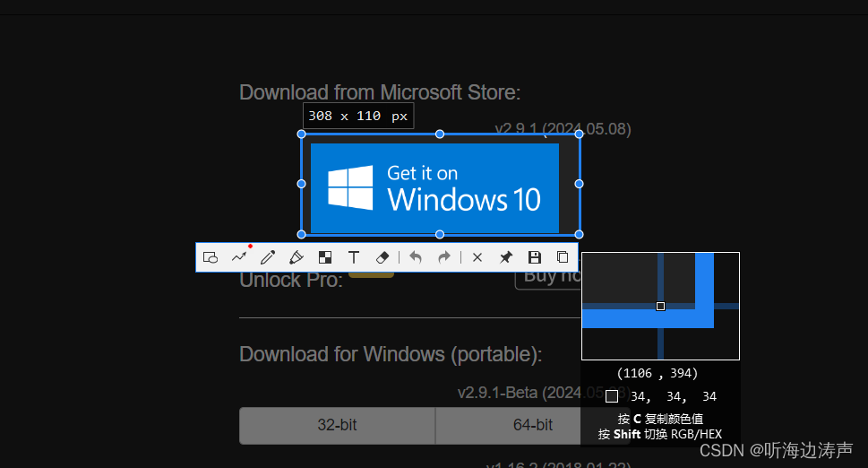The height and width of the screenshot is (468, 868).
Task: Click the top-left selection handle
Action: pos(301,134)
